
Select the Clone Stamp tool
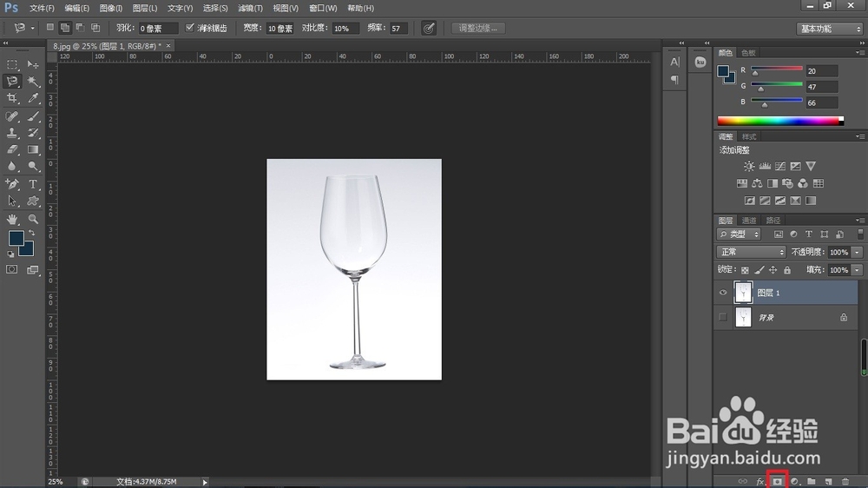pyautogui.click(x=11, y=133)
